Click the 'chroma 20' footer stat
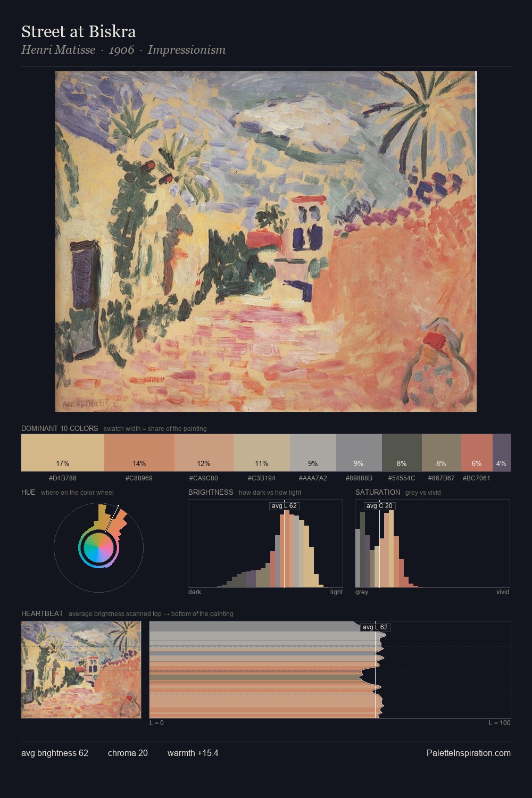Image resolution: width=532 pixels, height=798 pixels. click(128, 753)
